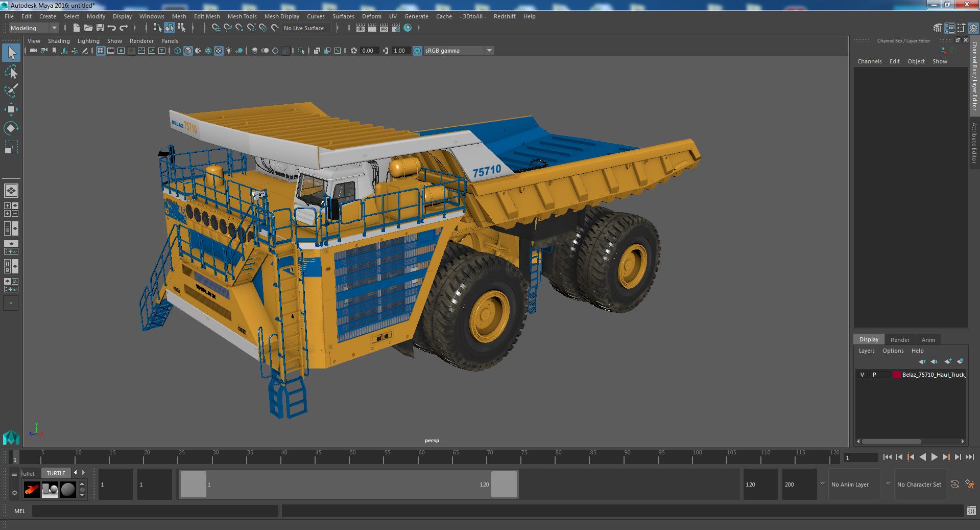This screenshot has height=530, width=980.
Task: Toggle auto keyframe button
Action: pyautogui.click(x=955, y=485)
